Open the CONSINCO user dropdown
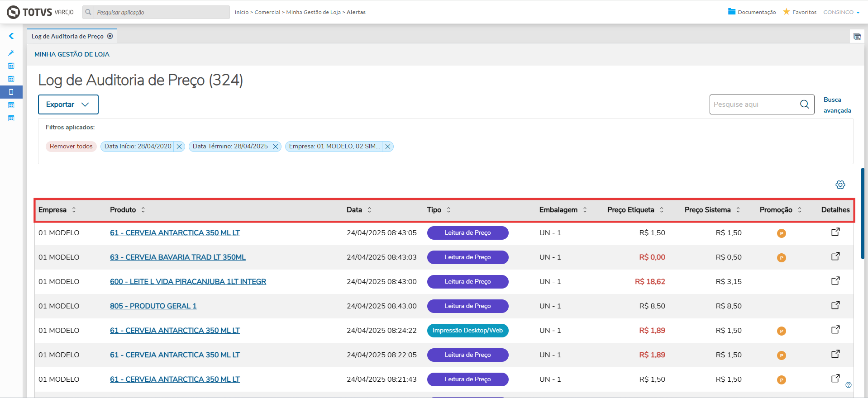Image resolution: width=868 pixels, height=398 pixels. click(x=841, y=12)
